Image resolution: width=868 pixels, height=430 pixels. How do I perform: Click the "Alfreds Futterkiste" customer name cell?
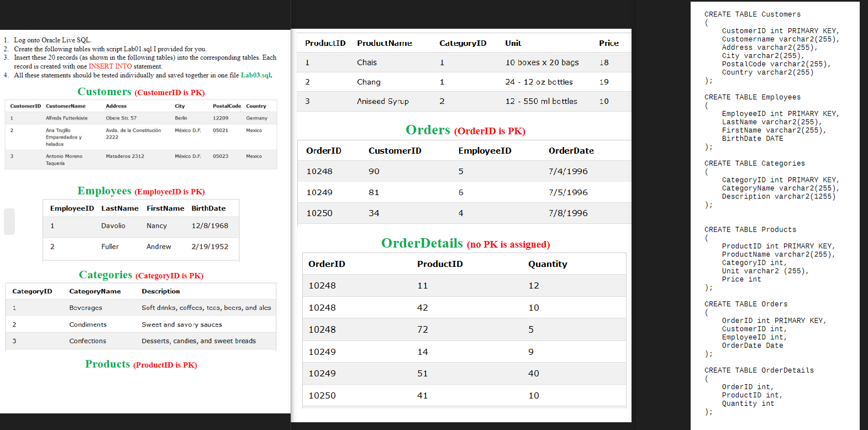click(66, 118)
